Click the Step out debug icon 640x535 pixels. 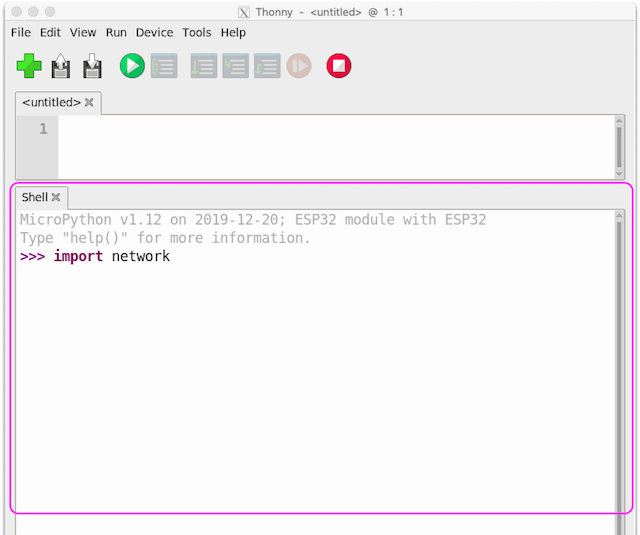pos(267,66)
